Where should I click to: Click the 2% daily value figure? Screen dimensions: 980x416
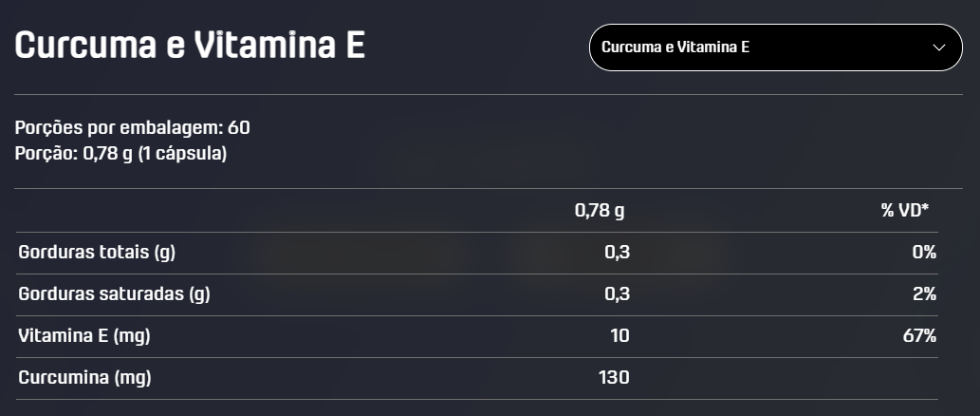pos(924,294)
